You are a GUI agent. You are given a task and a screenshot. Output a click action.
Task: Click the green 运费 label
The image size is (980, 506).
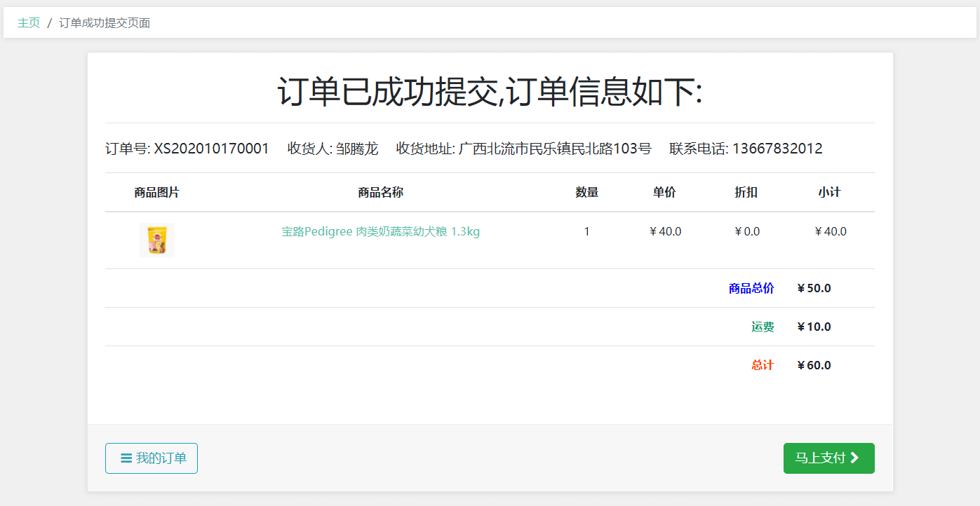point(763,327)
